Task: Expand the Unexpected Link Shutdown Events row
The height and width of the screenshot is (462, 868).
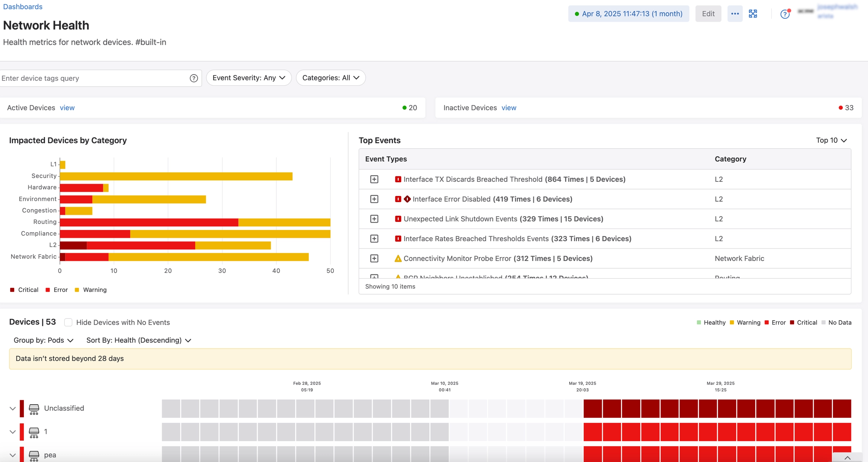Action: pos(374,219)
